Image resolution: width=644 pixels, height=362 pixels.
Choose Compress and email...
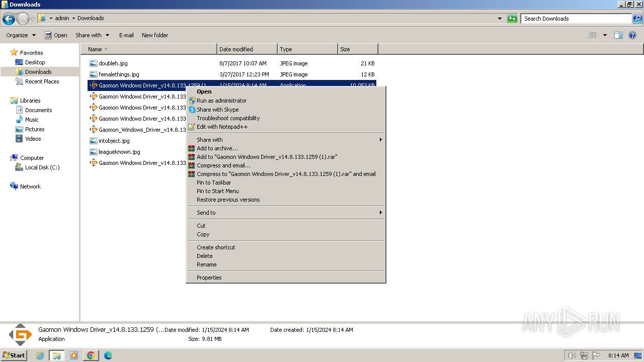point(286,165)
